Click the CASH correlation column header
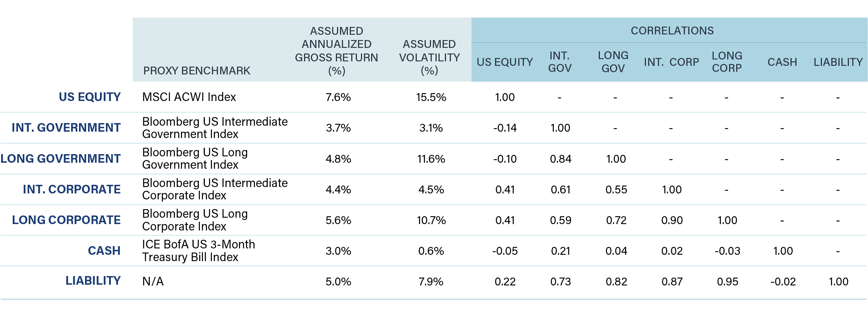Screen dimensions: 868x309 click(782, 62)
